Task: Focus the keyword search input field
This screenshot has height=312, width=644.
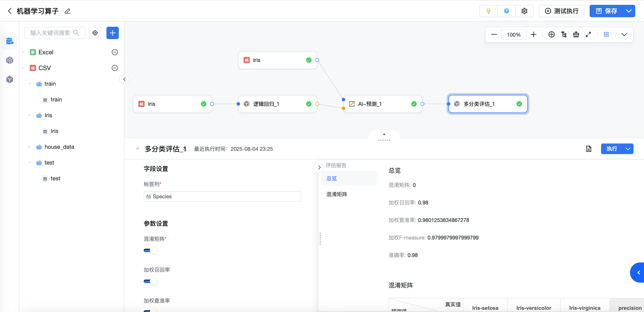Action: pos(55,33)
